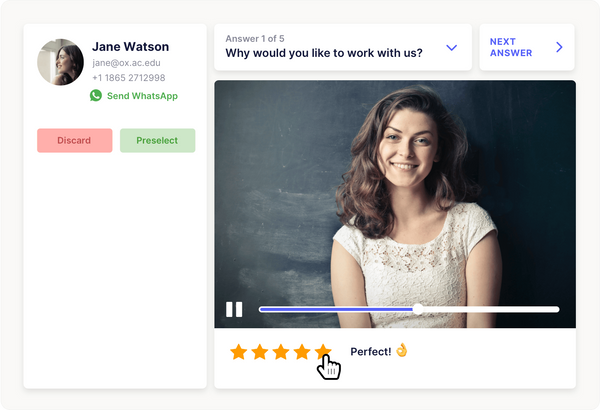Pause the video using the pause icon
600x410 pixels.
[234, 309]
